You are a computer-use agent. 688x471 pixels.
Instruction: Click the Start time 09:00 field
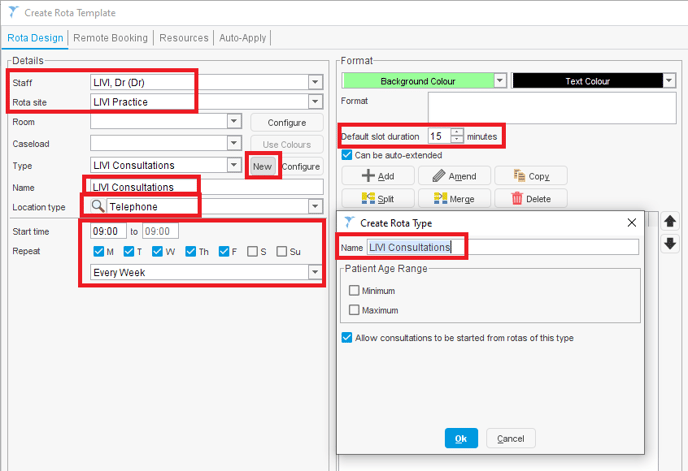pos(108,231)
